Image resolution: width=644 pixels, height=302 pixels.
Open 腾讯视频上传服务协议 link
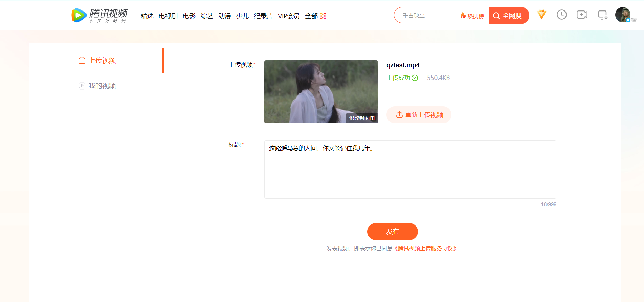tap(425, 249)
